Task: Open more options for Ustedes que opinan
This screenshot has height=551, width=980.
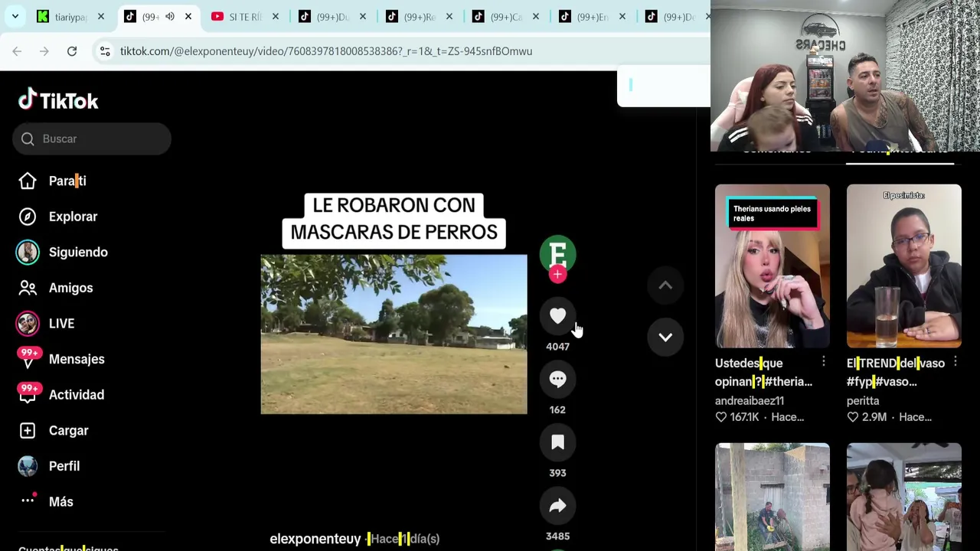Action: click(823, 362)
